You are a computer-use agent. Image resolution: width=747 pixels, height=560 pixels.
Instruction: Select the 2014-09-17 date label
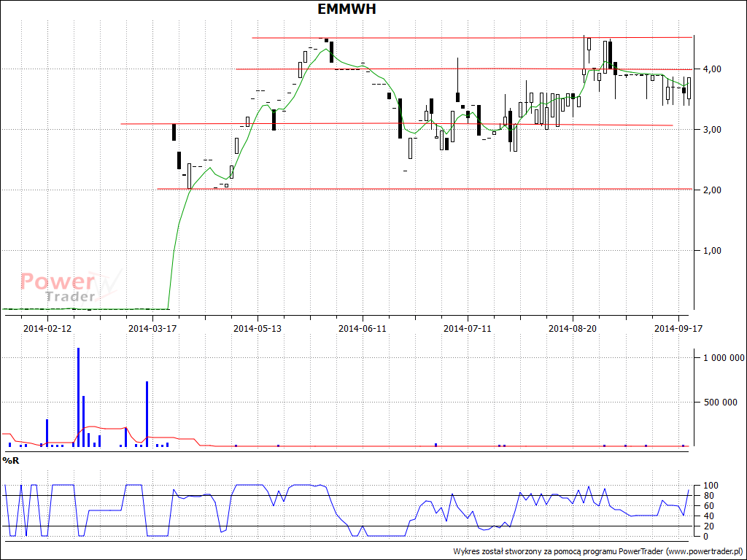[678, 329]
